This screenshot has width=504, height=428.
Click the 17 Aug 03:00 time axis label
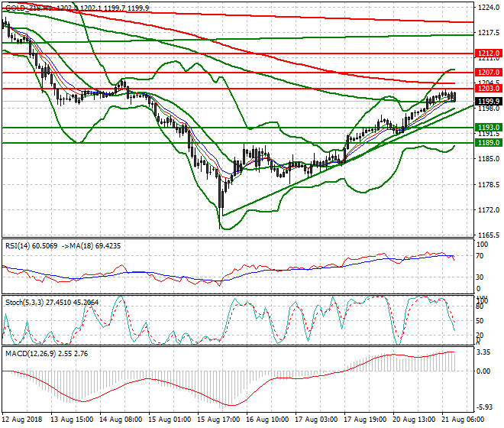pyautogui.click(x=316, y=420)
